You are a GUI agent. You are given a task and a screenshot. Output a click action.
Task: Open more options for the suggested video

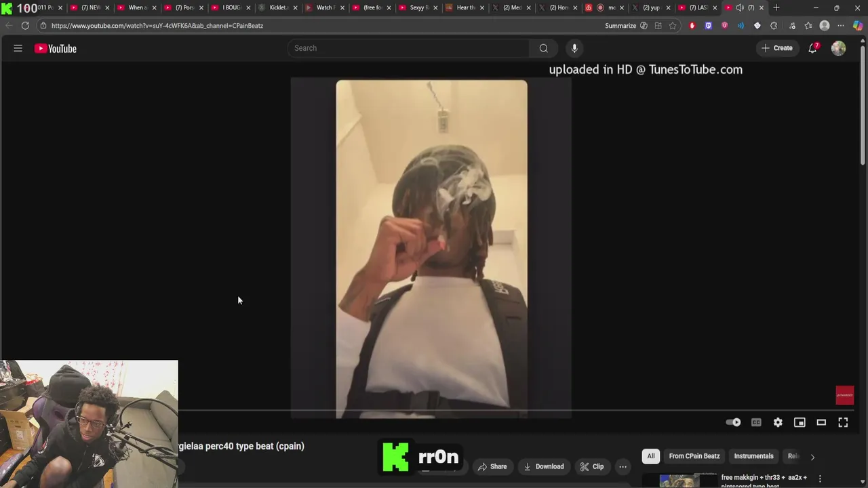pyautogui.click(x=820, y=479)
